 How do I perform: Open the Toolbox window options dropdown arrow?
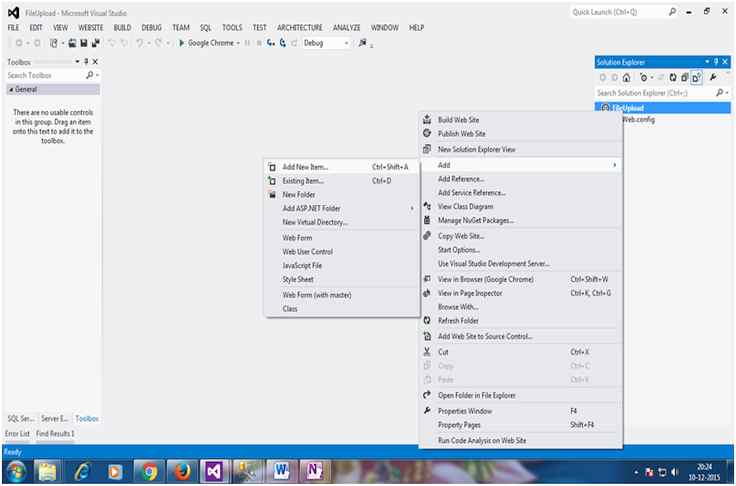(x=77, y=62)
